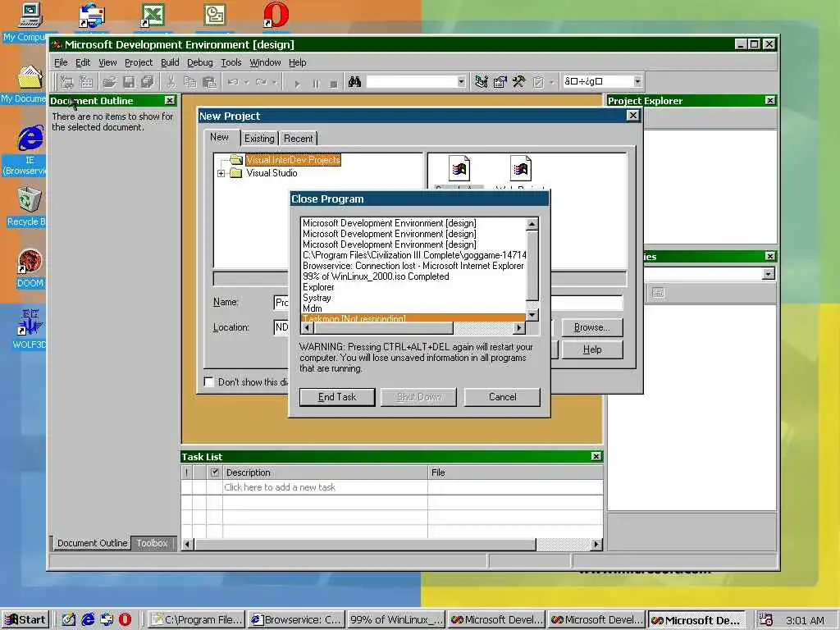Image resolution: width=840 pixels, height=630 pixels.
Task: Open the Task List toolbar dropdown arrow
Action: click(551, 82)
